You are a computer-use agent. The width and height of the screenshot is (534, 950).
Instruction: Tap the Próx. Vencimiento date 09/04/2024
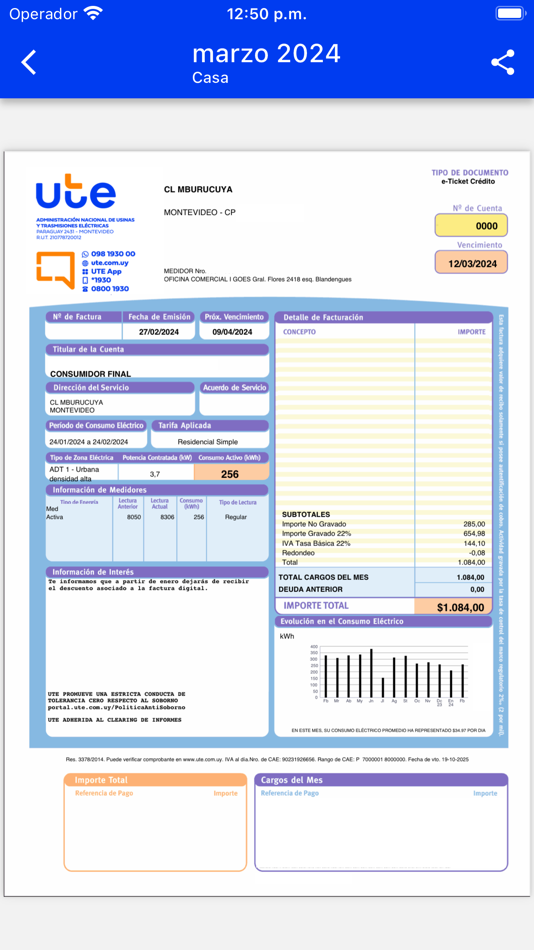click(232, 332)
